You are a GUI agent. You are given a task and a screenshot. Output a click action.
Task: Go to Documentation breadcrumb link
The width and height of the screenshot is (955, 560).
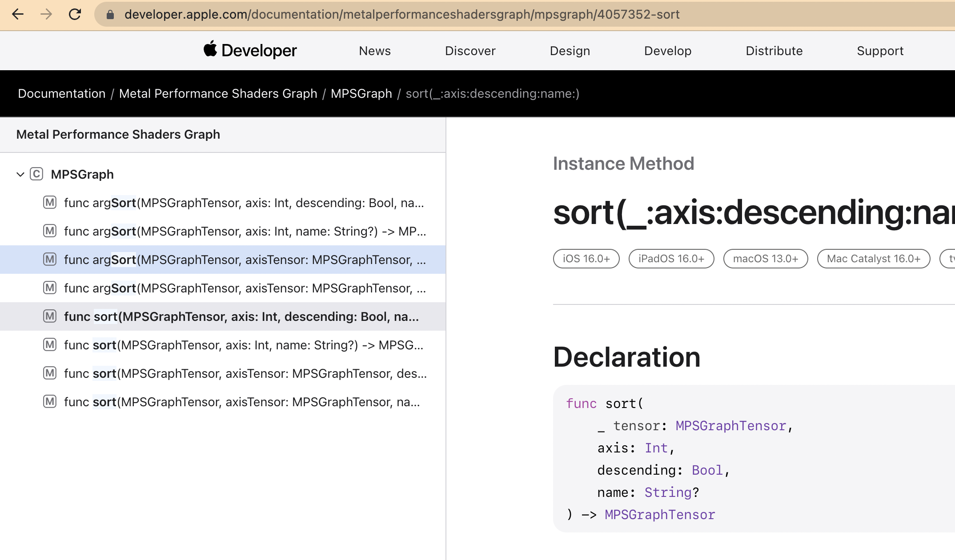click(x=61, y=93)
